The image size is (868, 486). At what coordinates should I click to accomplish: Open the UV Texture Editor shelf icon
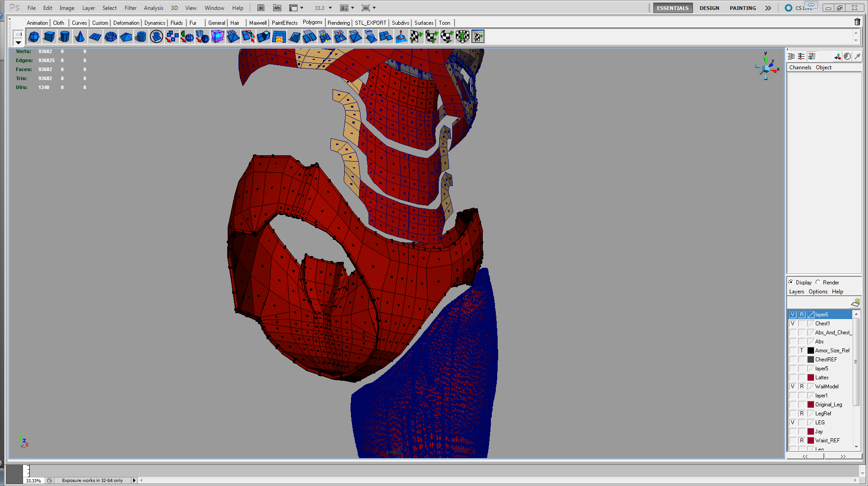coord(478,37)
